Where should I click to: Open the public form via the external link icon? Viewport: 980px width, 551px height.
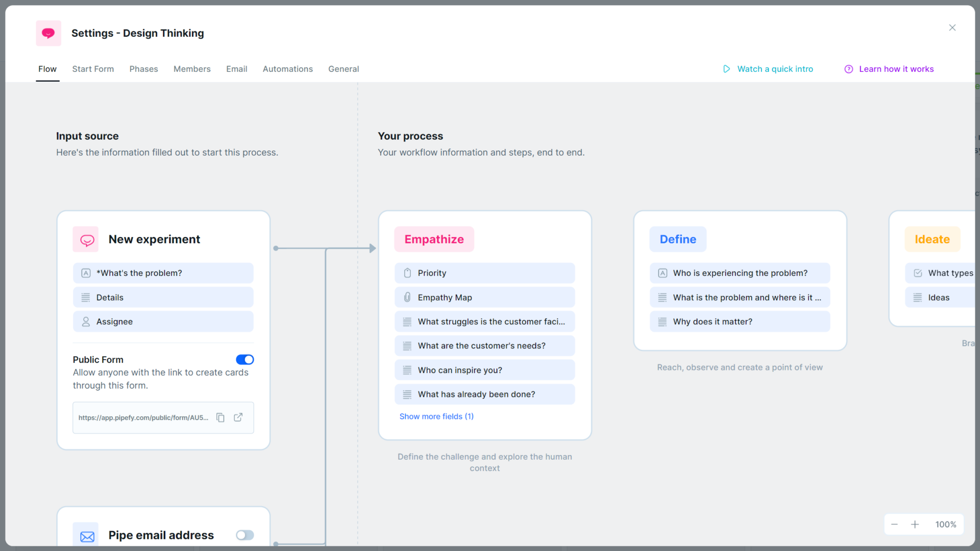point(238,417)
